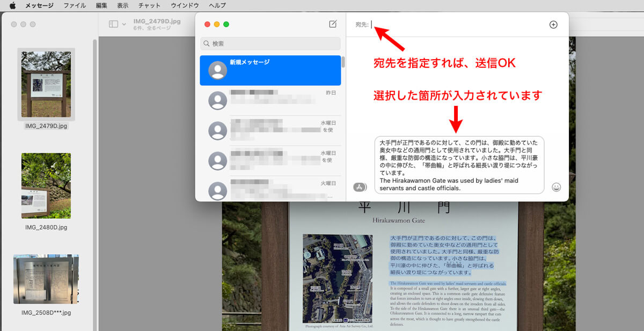Open the conversation dated 火曜日
This screenshot has height=331, width=644.
point(270,189)
